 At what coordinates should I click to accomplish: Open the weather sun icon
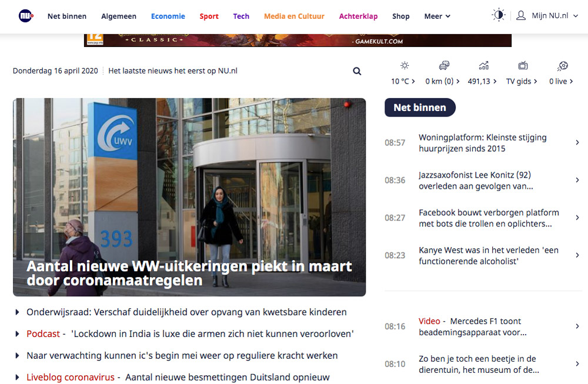pos(404,66)
